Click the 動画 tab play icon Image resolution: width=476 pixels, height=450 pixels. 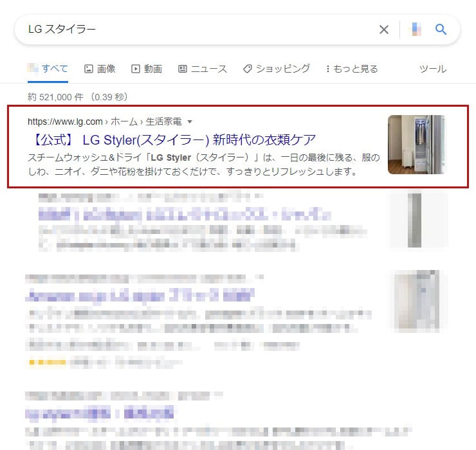point(135,69)
